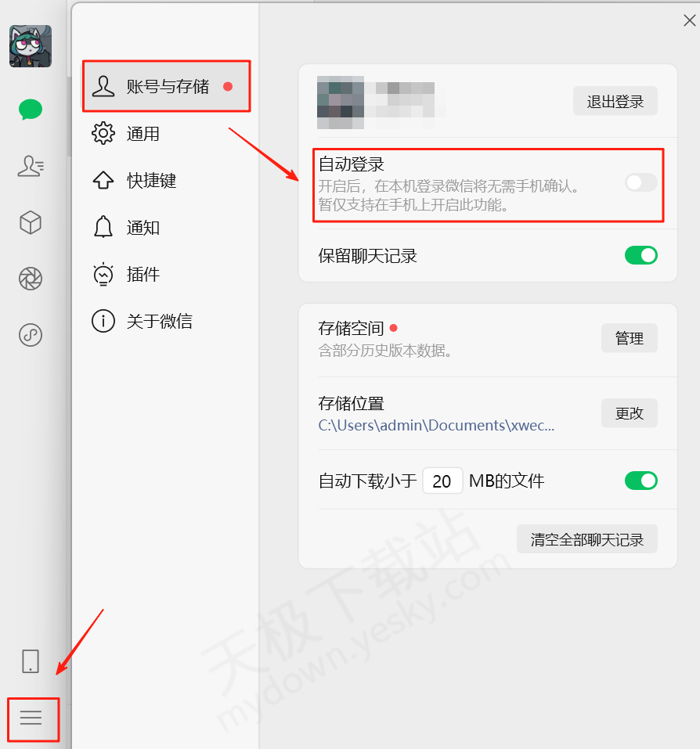
Task: Open the storage path C:\Users\admin link
Action: (x=436, y=425)
